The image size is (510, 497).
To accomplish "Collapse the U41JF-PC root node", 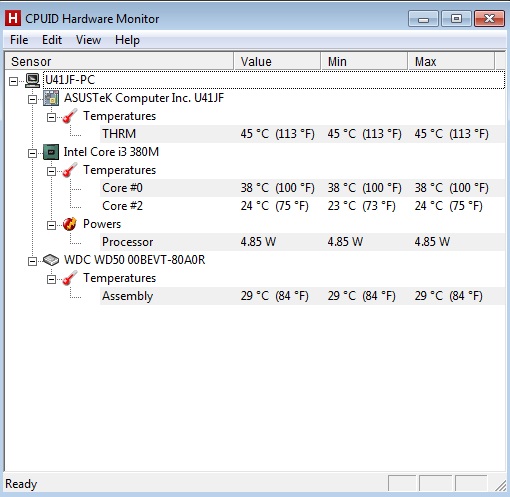I will pos(13,81).
